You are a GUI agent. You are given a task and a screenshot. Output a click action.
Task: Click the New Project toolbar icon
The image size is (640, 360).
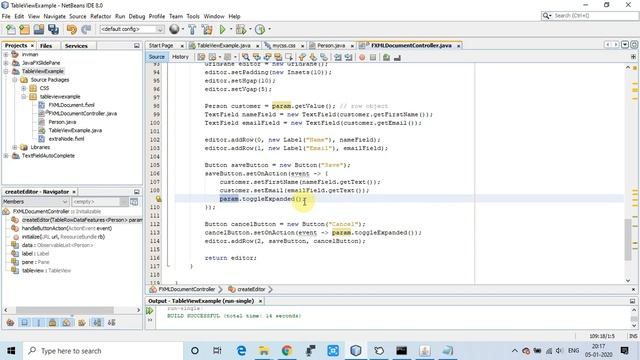pos(24,29)
